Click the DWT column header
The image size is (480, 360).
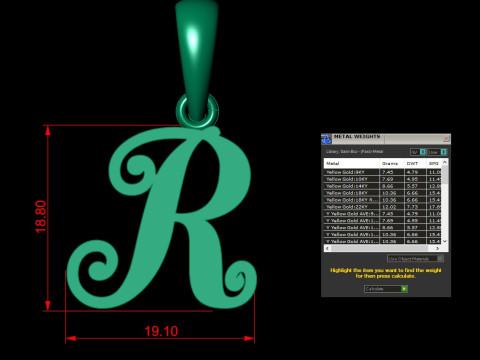pyautogui.click(x=415, y=163)
